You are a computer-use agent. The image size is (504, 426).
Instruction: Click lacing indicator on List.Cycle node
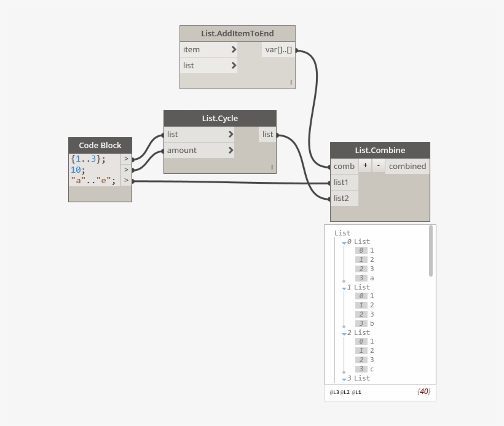[x=271, y=167]
